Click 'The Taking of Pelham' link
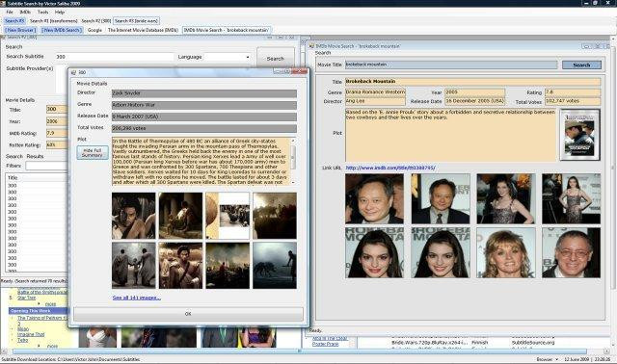Screen dimensions: 617x364 42,318
